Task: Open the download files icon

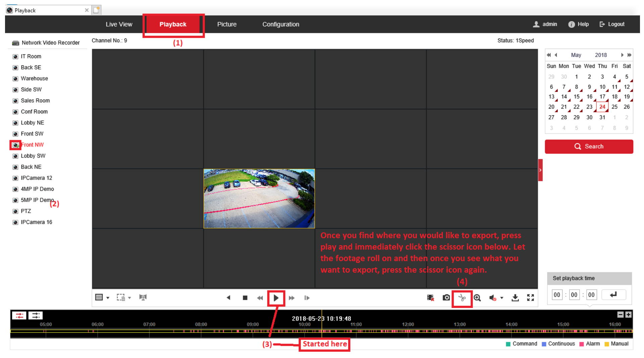Action: (x=515, y=298)
